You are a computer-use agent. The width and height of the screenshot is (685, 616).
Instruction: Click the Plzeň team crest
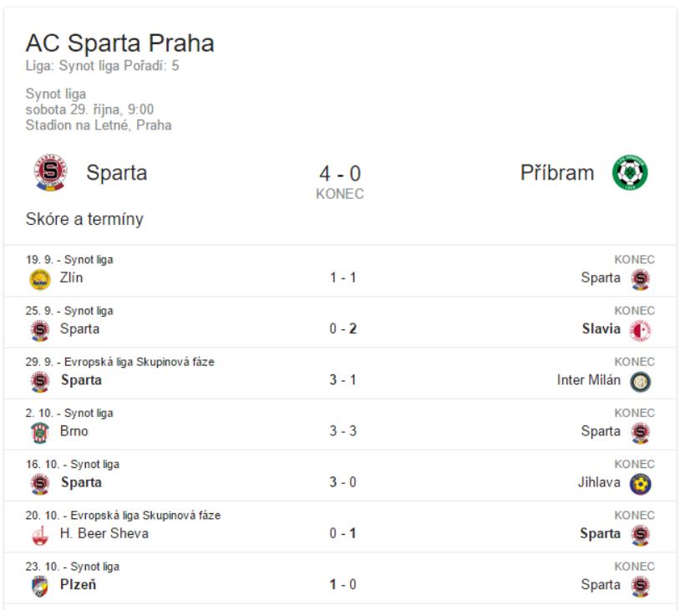40,586
